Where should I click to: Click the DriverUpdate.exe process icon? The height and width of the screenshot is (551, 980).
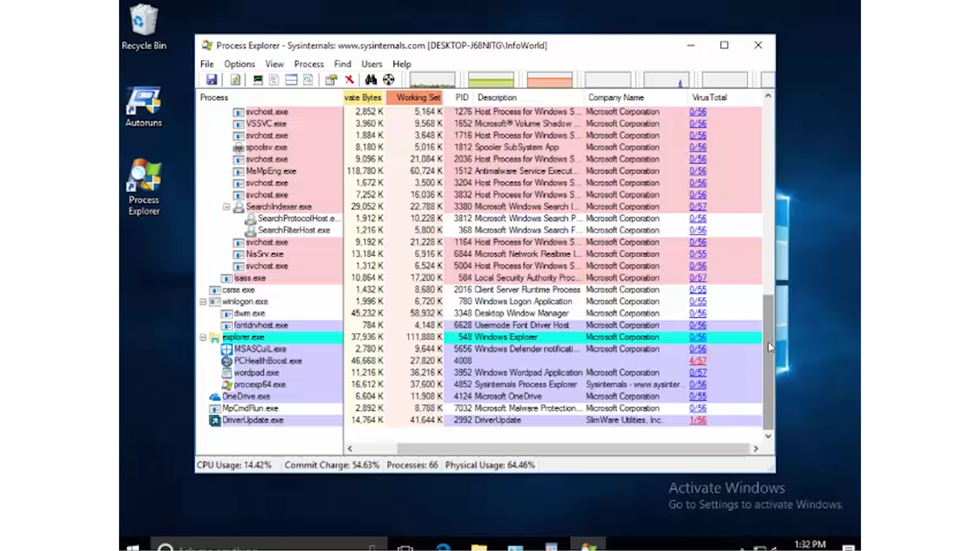(x=215, y=420)
